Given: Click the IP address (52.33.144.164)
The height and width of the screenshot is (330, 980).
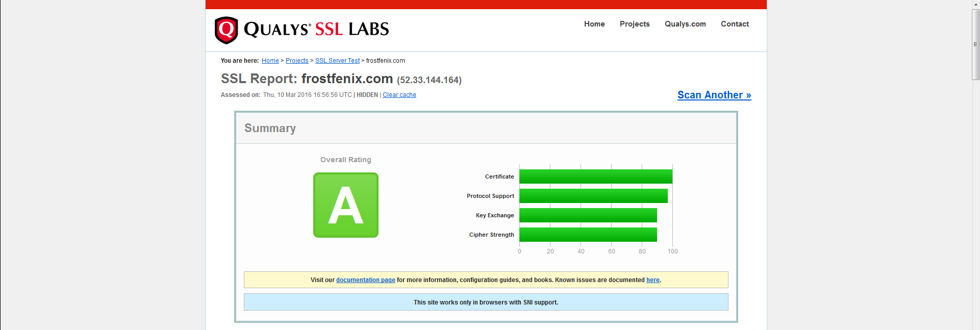Looking at the screenshot, I should tap(429, 80).
